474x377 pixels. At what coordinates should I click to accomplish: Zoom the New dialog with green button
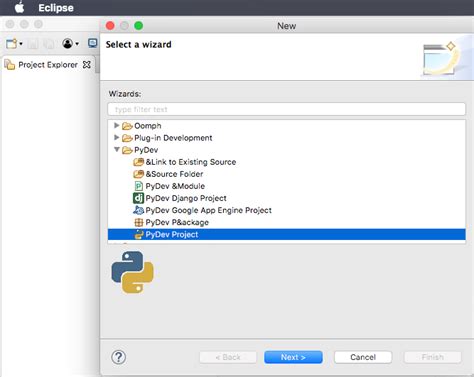[x=138, y=26]
